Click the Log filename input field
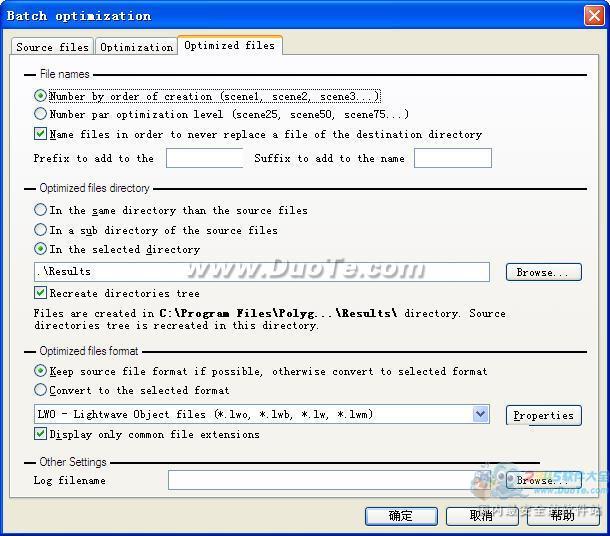 tap(329, 480)
